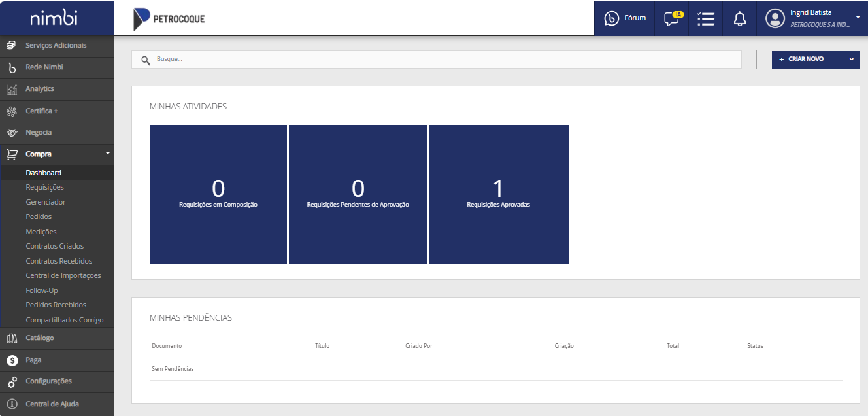Open Contratos Criados submenu item
Screen dimensions: 868x416
tap(55, 246)
